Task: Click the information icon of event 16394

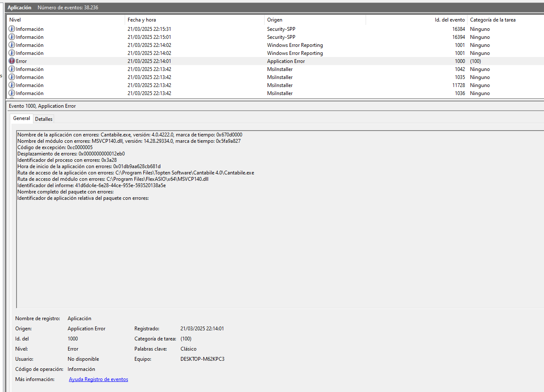Action: pos(12,37)
